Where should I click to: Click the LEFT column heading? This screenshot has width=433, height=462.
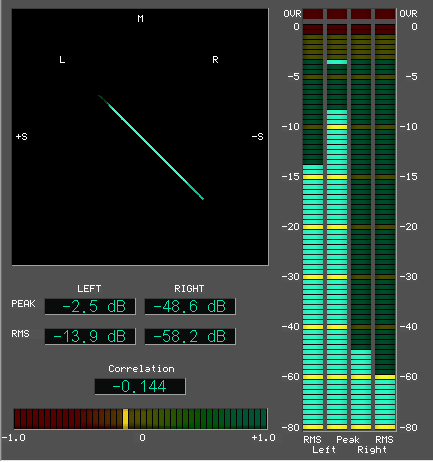(89, 289)
